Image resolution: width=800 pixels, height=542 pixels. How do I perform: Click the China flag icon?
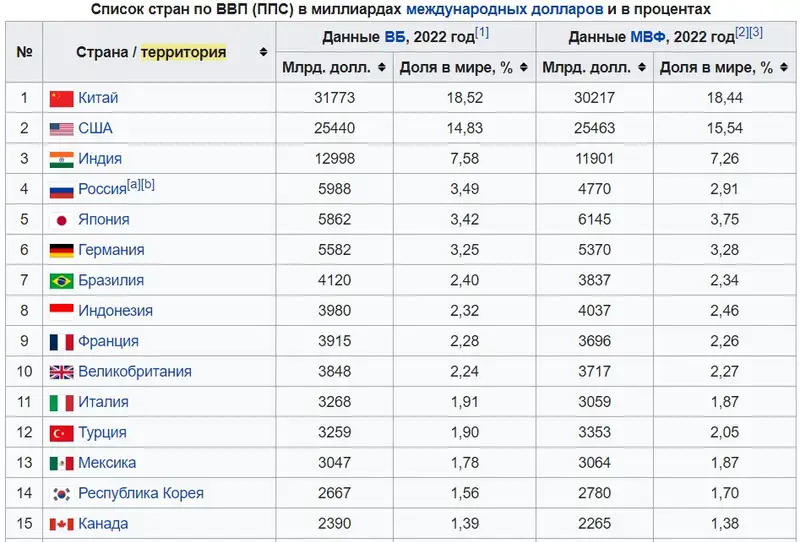62,98
